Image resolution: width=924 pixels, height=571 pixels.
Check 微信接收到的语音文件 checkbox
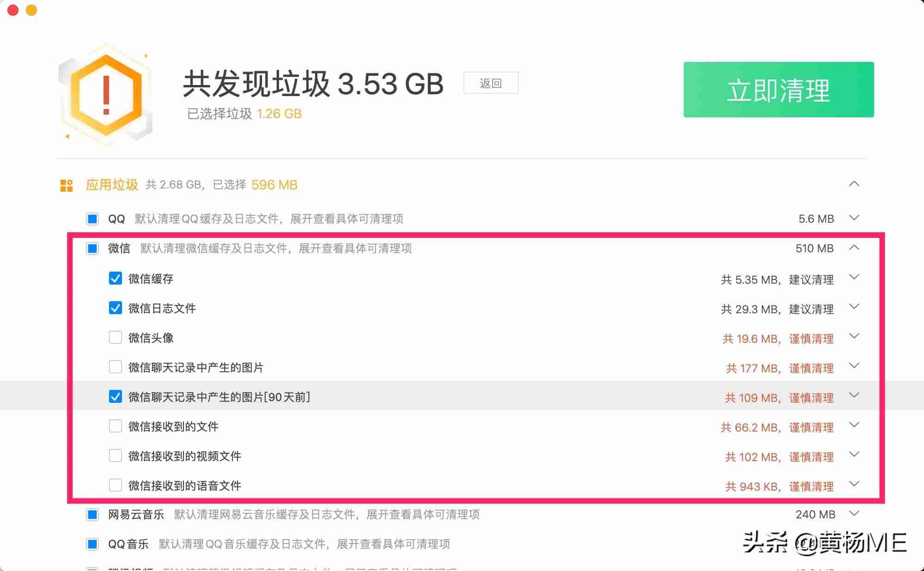pos(115,486)
